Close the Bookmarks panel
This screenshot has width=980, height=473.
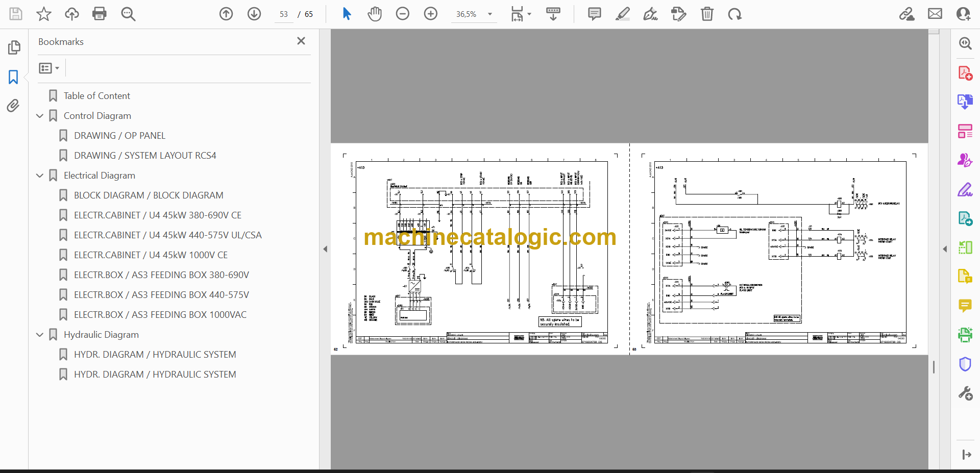click(301, 41)
